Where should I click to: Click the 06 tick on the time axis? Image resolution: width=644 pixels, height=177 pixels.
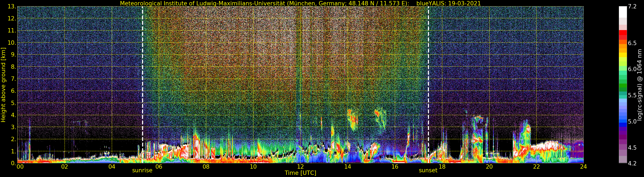click(159, 167)
